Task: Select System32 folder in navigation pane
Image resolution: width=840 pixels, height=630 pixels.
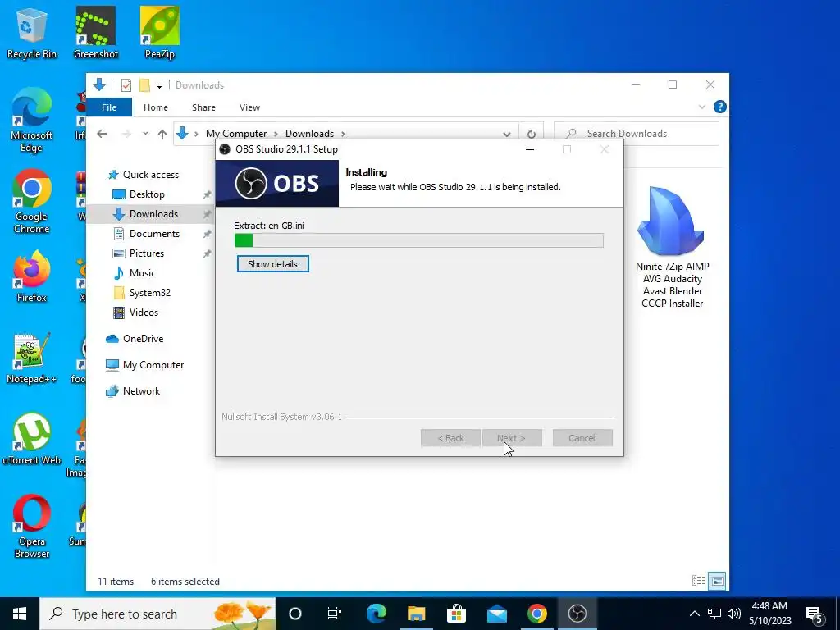Action: [149, 293]
